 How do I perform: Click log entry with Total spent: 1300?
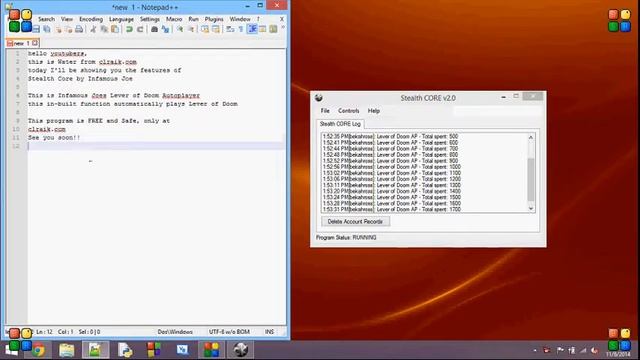391,185
